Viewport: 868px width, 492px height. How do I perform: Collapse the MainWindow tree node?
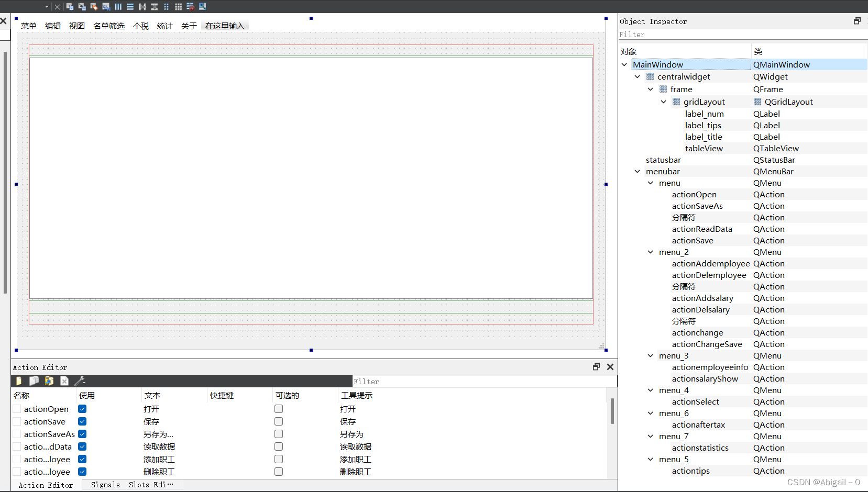pyautogui.click(x=624, y=65)
